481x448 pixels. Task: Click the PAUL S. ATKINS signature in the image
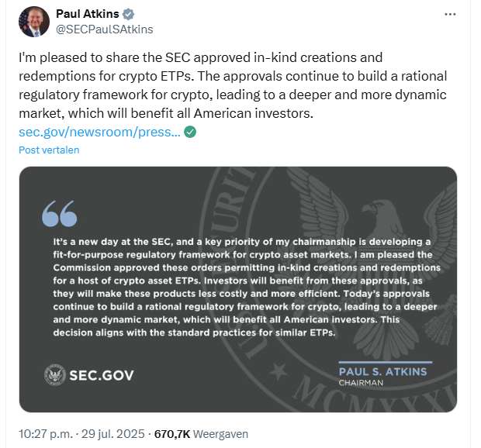click(x=383, y=371)
